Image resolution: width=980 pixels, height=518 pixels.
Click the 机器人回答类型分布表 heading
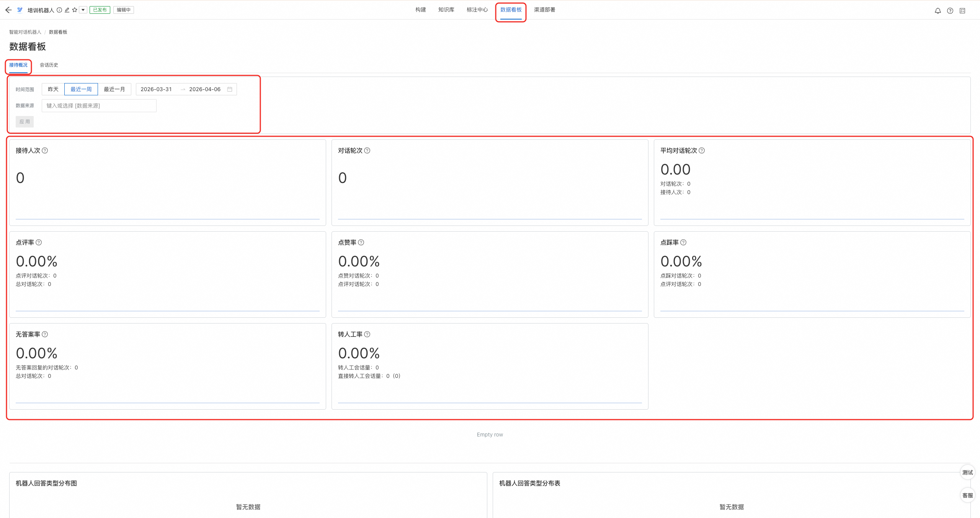[x=530, y=484]
